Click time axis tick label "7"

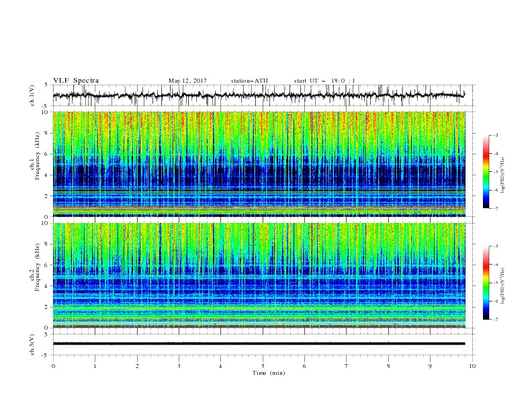(x=347, y=366)
